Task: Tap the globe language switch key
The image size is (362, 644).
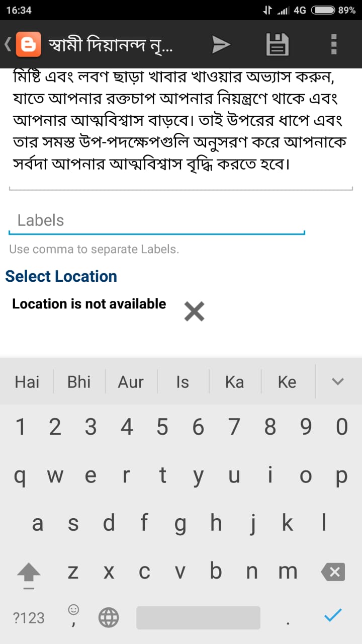Action: click(x=109, y=617)
